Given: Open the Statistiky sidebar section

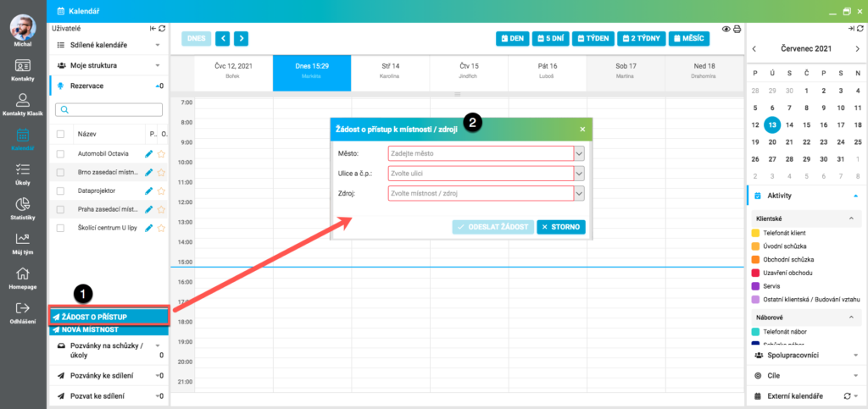Looking at the screenshot, I should coord(23,207).
